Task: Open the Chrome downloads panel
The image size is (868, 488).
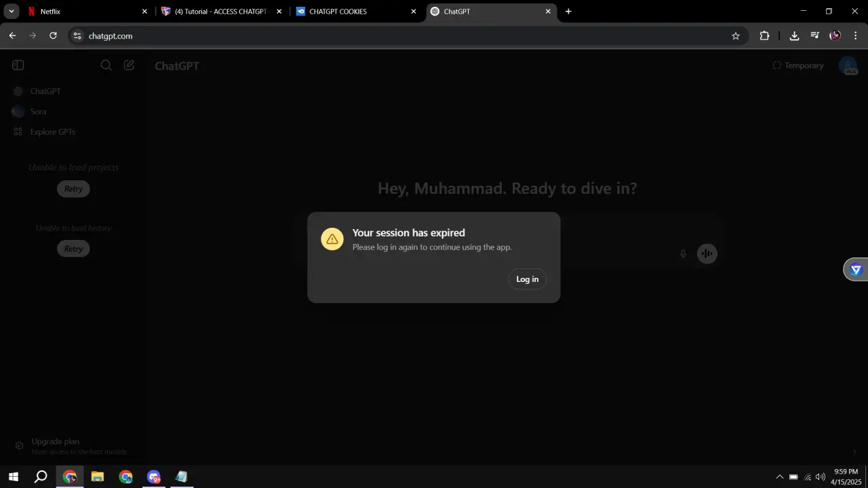Action: [x=794, y=36]
